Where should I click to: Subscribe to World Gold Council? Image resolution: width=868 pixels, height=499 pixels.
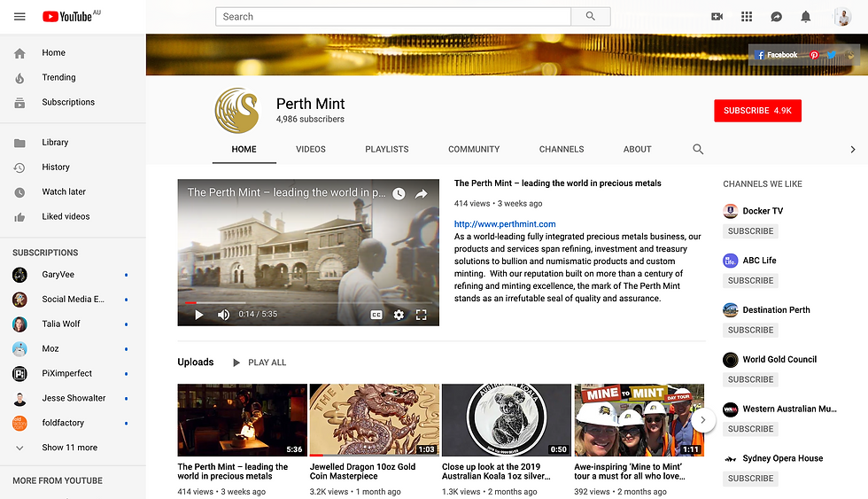(751, 379)
